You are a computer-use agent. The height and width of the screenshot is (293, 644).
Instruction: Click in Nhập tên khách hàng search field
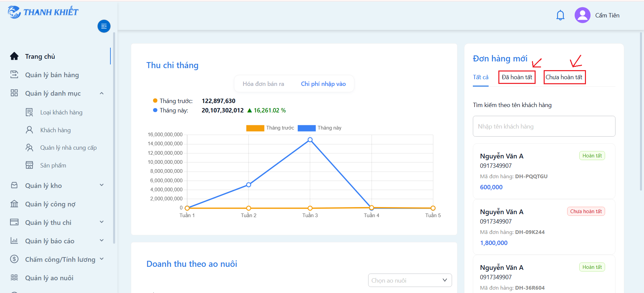(544, 126)
